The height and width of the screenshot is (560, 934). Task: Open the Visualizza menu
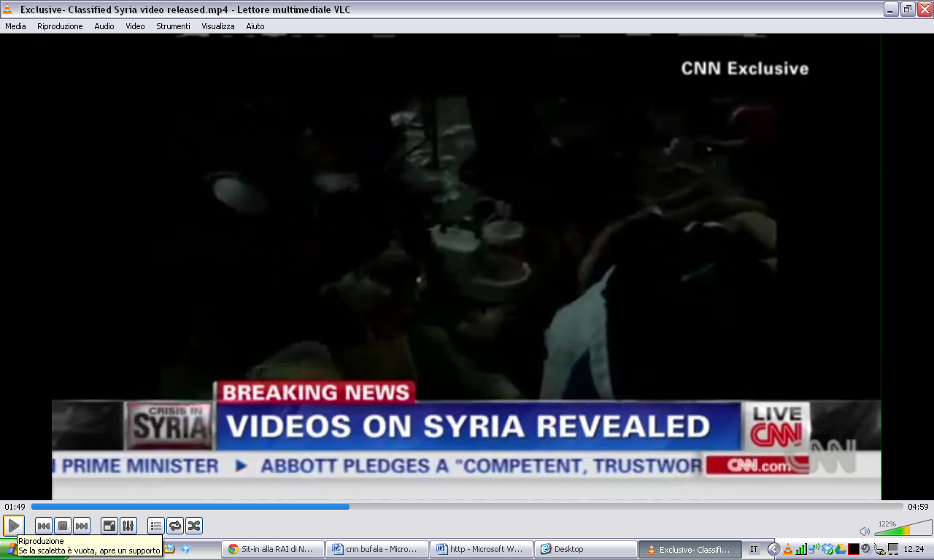[218, 26]
